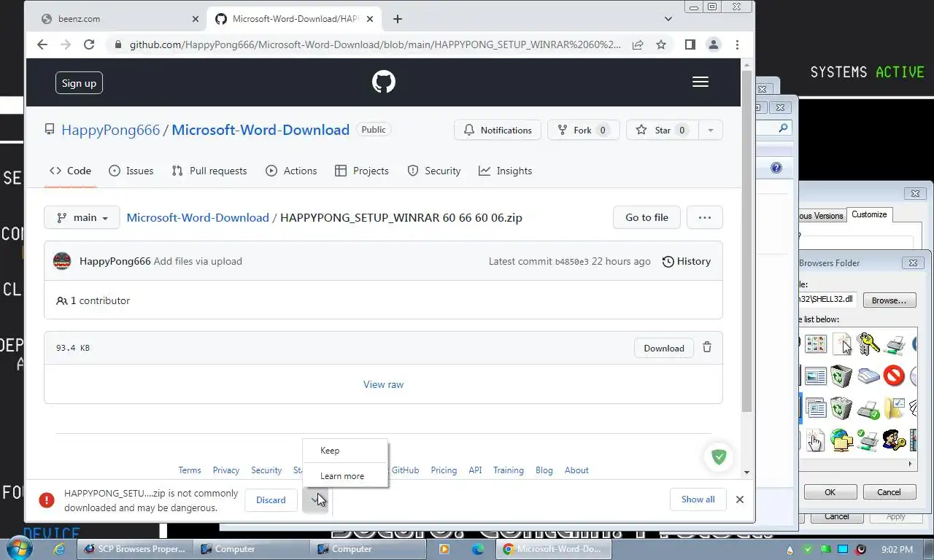Switch to the beenz.com tab

pyautogui.click(x=121, y=19)
